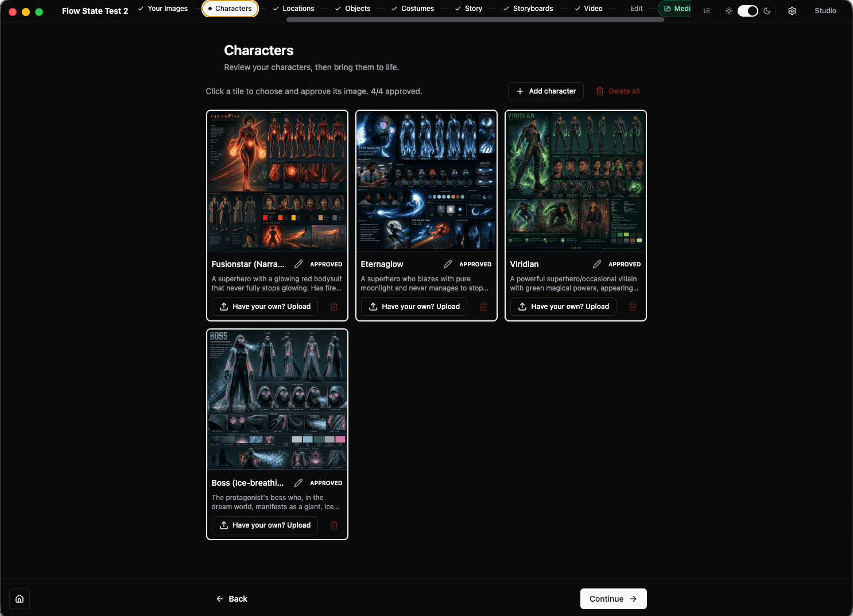Viewport: 853px width, 616px height.
Task: Switch to the Costumes step
Action: pos(413,9)
